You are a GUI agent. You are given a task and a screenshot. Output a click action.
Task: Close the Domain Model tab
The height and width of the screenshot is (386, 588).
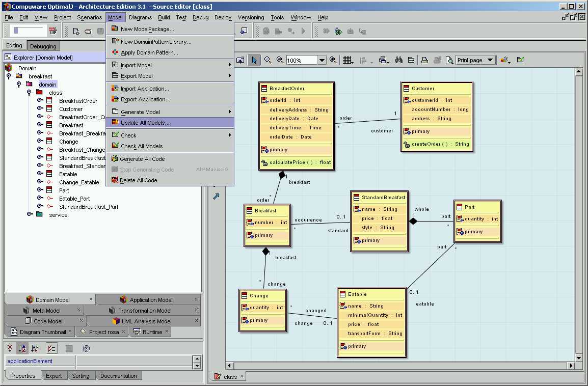point(91,299)
